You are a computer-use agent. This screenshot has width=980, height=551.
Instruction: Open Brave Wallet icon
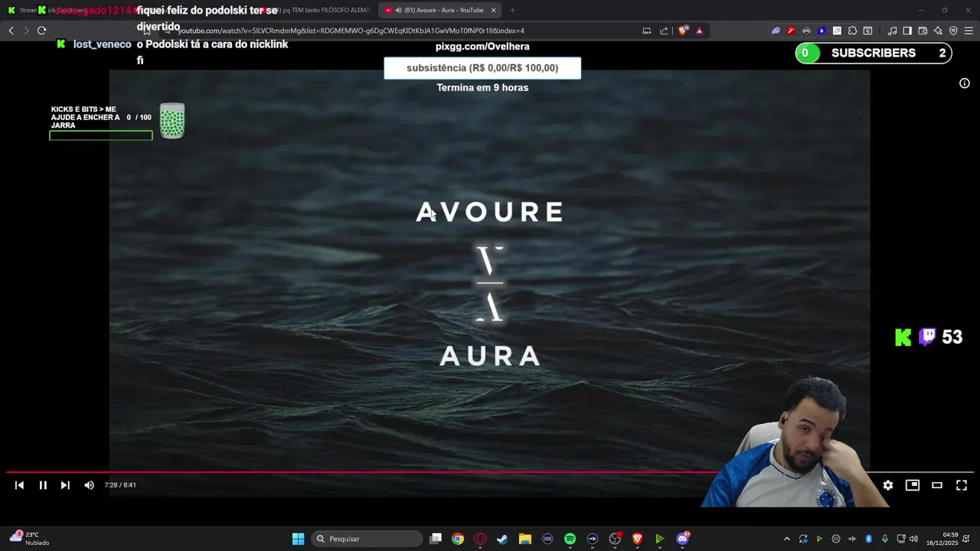(x=923, y=31)
